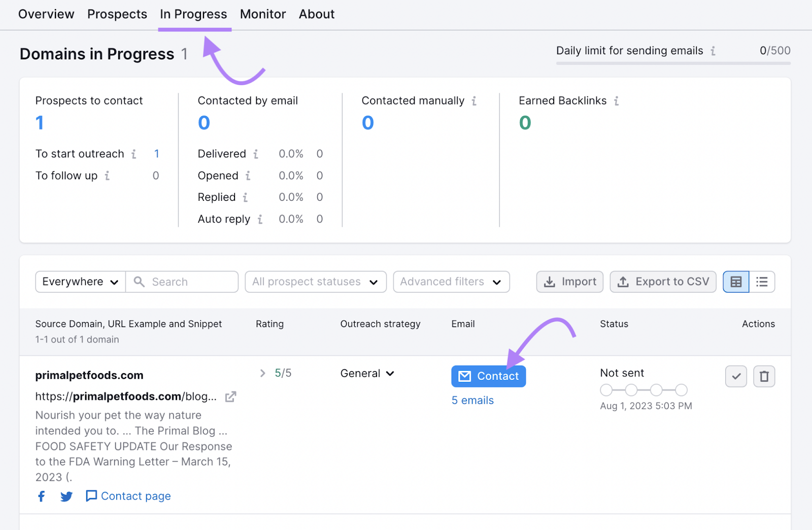The width and height of the screenshot is (812, 530).
Task: Click info icon beside Daily limit for sending emails
Action: [x=714, y=51]
